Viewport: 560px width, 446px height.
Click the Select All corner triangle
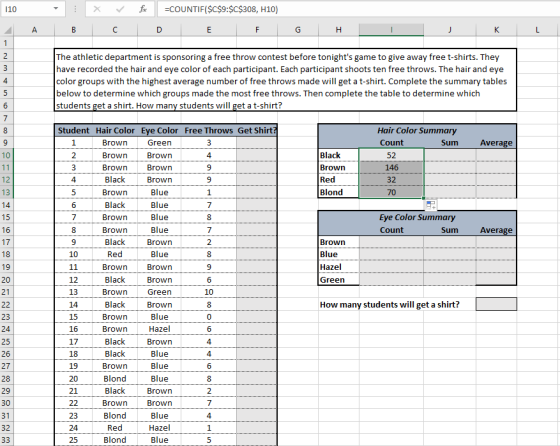(x=7, y=30)
